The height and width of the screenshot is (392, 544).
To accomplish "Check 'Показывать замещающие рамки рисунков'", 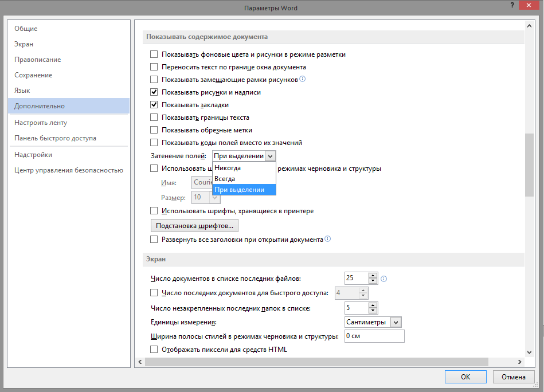I will click(x=154, y=80).
